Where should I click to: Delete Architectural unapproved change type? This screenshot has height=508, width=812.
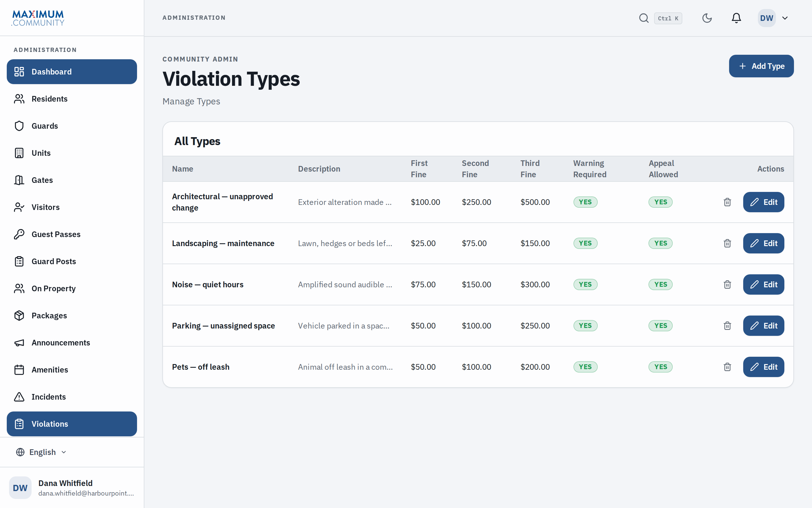click(727, 202)
